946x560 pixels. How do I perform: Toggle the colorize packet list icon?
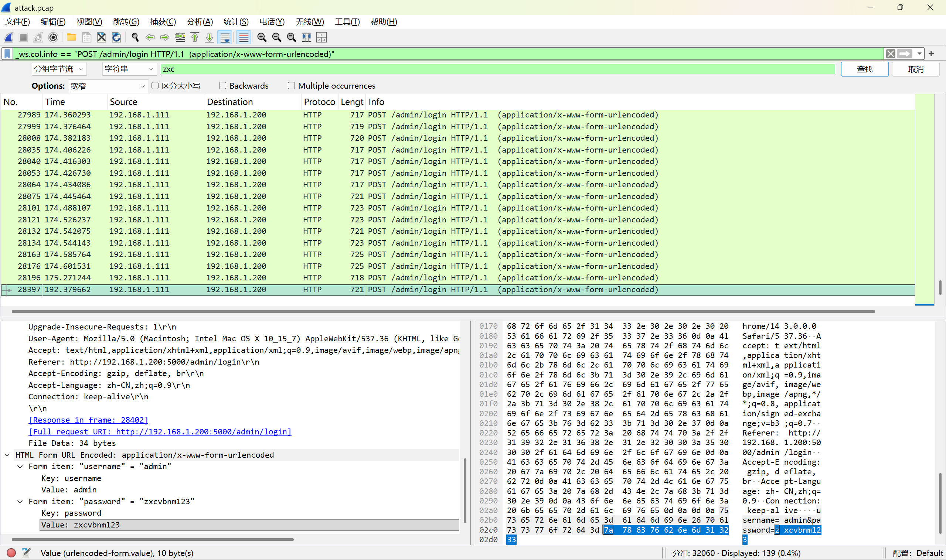click(x=244, y=37)
